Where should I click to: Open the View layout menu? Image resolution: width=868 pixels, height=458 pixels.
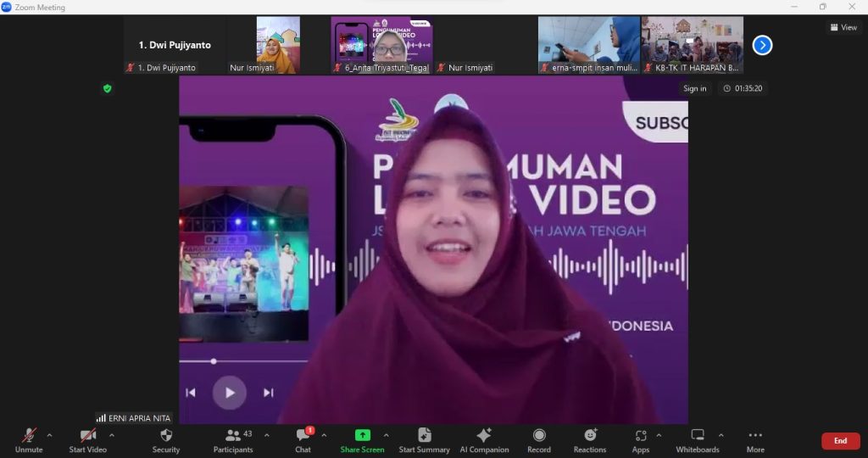[843, 27]
